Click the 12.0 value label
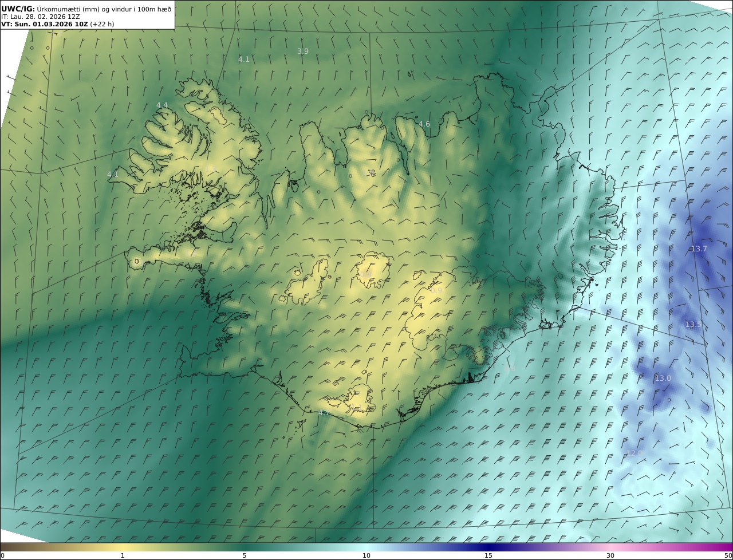Viewport: 733px width, 560px height. (635, 453)
